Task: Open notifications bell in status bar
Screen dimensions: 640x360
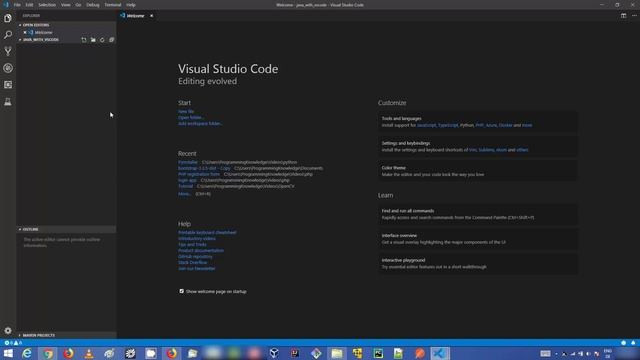Action: [x=633, y=343]
